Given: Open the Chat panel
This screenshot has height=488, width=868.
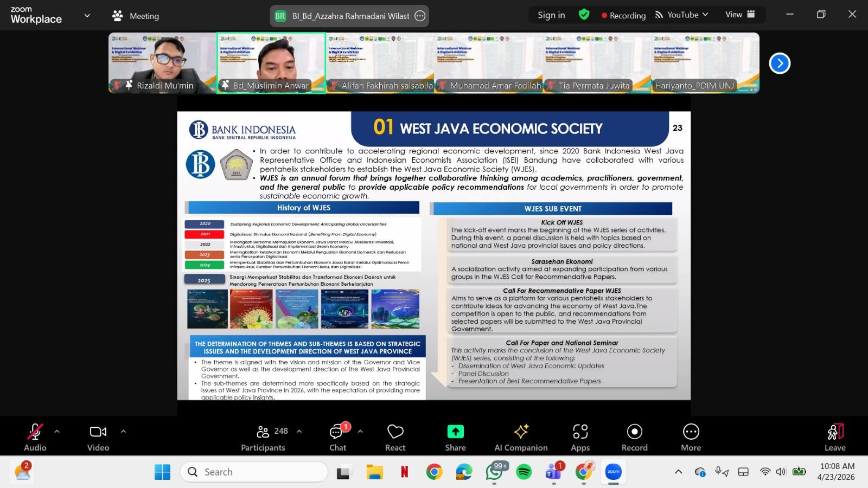Looking at the screenshot, I should tap(337, 437).
